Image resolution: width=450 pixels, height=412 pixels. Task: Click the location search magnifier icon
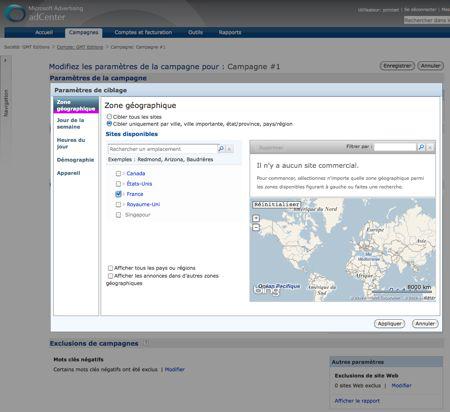click(x=221, y=148)
